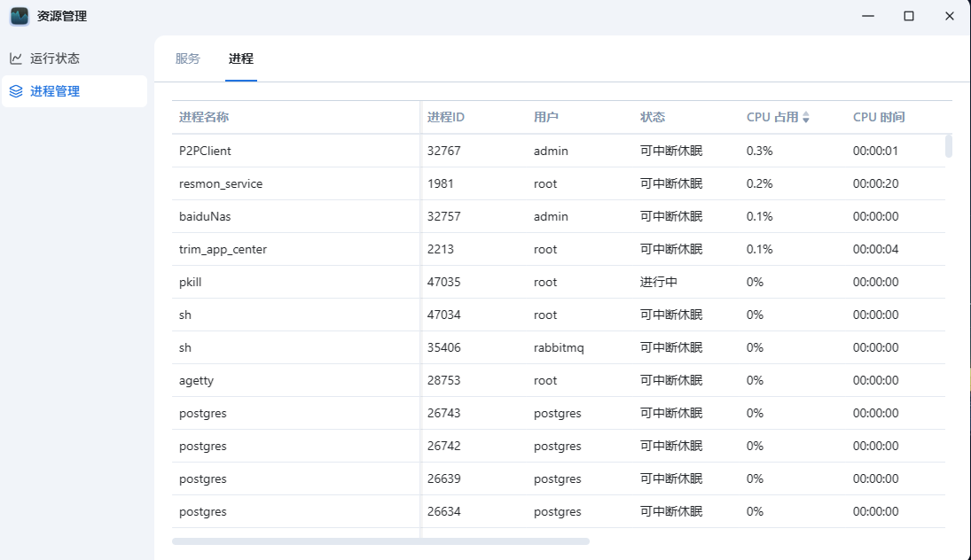This screenshot has width=971, height=560.
Task: Minimize the 资源管理 window
Action: pyautogui.click(x=868, y=16)
